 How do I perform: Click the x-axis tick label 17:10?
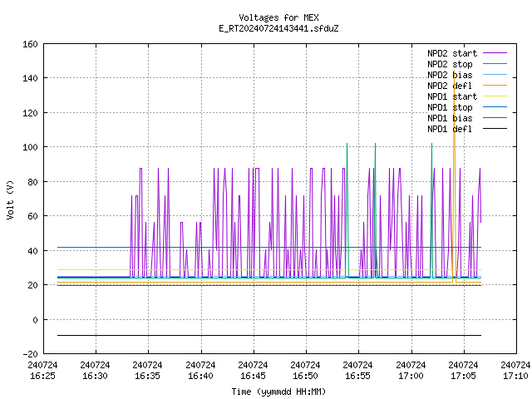515,376
